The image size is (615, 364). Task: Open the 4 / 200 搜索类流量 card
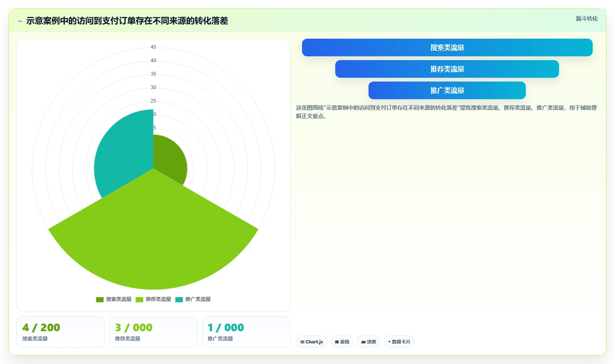(61, 332)
